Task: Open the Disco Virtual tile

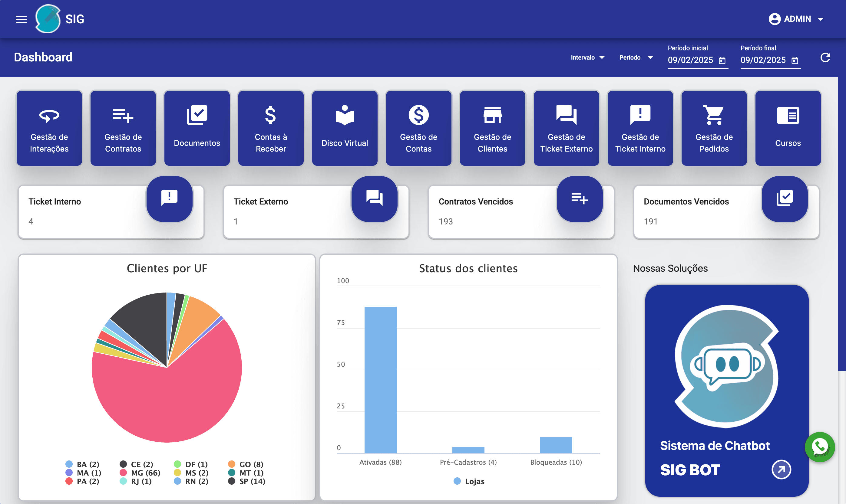Action: pyautogui.click(x=345, y=128)
